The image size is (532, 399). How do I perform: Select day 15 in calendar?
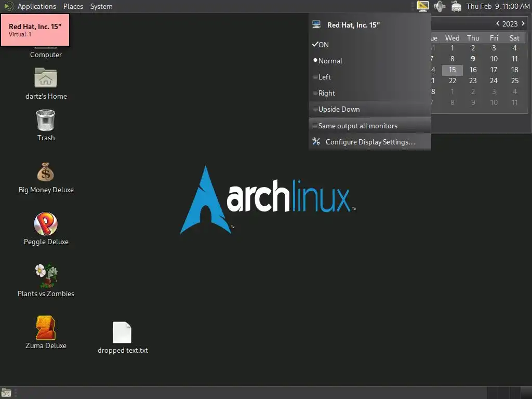click(x=453, y=70)
